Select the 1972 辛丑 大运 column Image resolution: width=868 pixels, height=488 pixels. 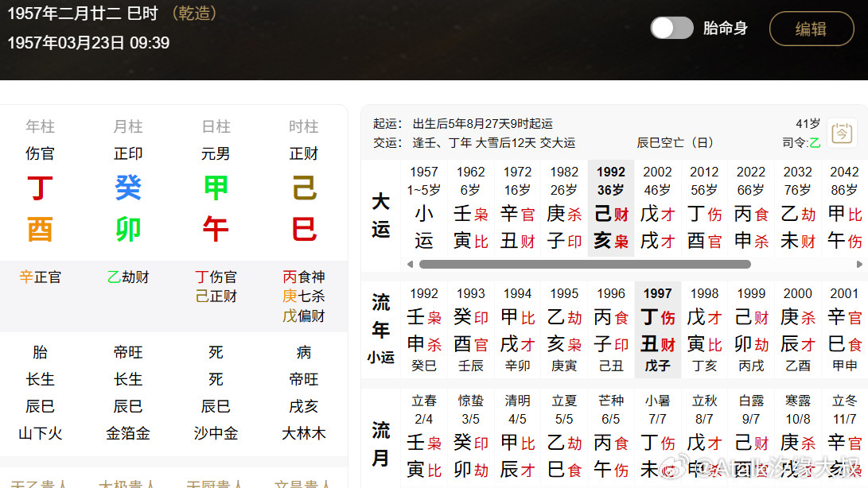click(517, 207)
